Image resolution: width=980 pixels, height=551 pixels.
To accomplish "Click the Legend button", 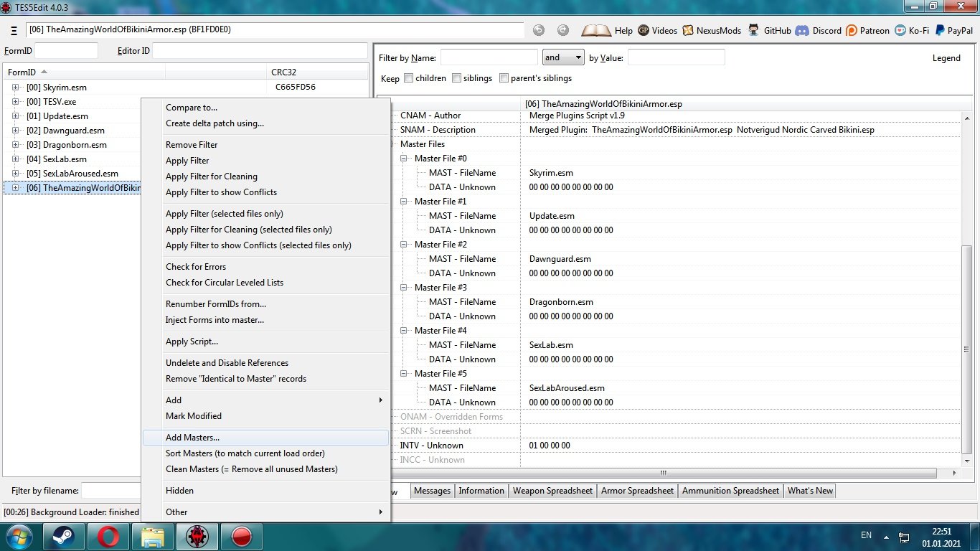I will pyautogui.click(x=946, y=58).
